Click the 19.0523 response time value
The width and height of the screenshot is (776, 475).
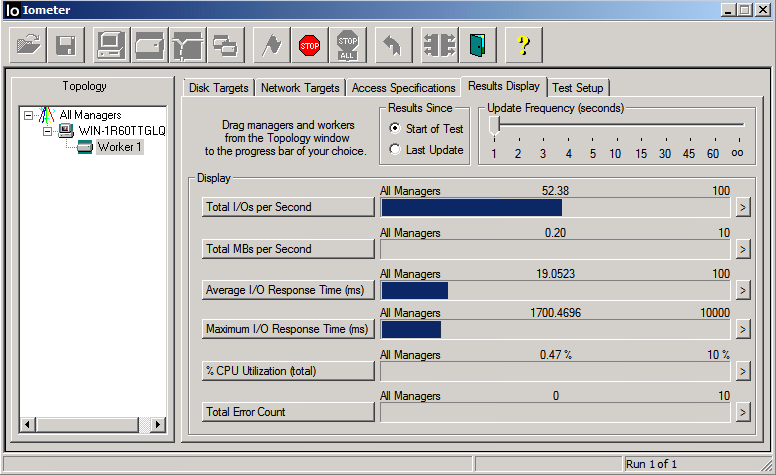tap(555, 274)
